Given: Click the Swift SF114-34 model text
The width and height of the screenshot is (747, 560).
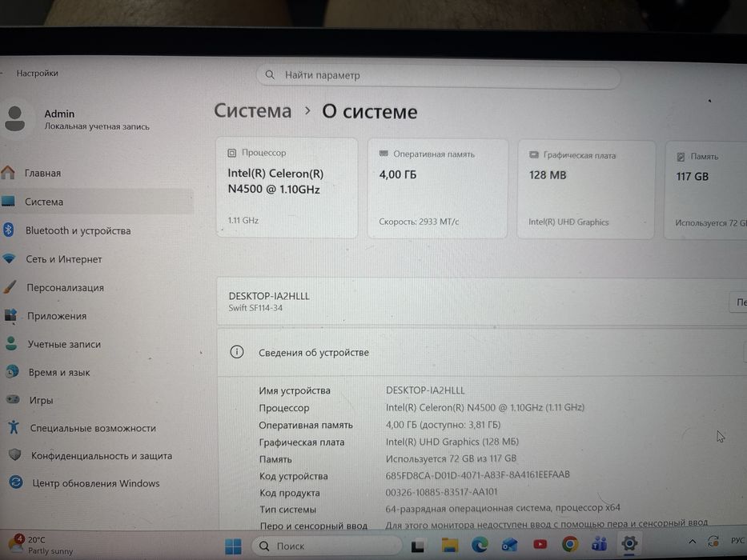Looking at the screenshot, I should 255,308.
